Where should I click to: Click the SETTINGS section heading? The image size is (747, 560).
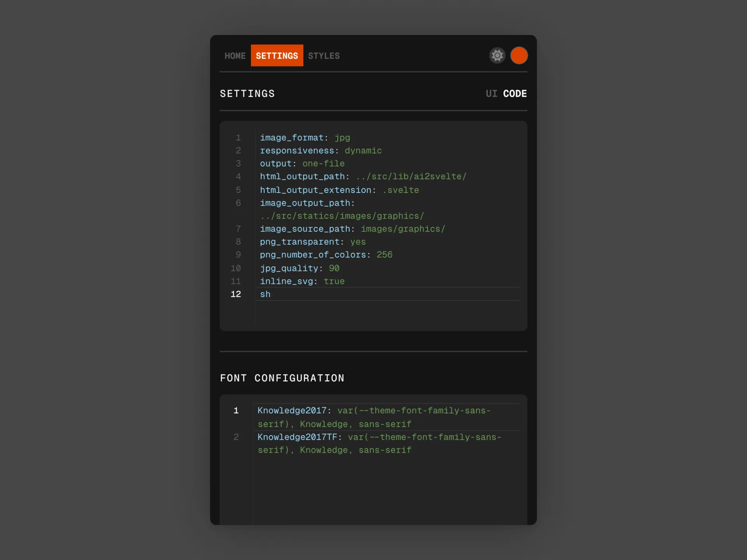pos(247,94)
